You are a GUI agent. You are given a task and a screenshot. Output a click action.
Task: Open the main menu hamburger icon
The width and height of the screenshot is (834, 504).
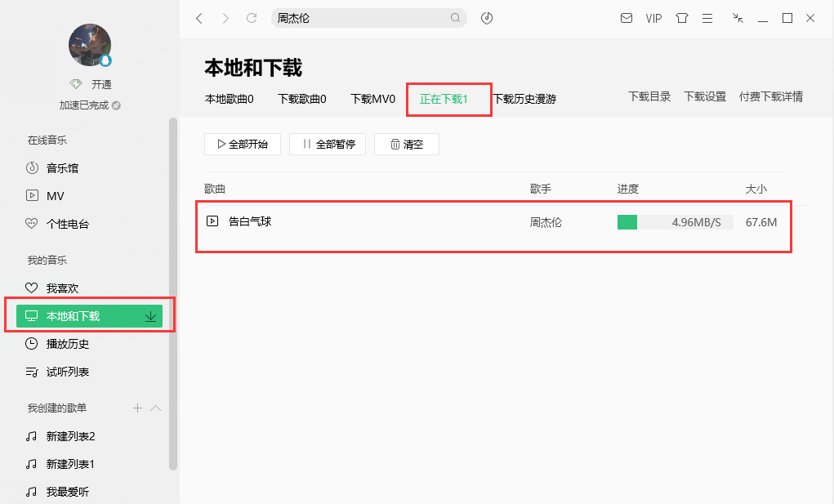(x=707, y=18)
